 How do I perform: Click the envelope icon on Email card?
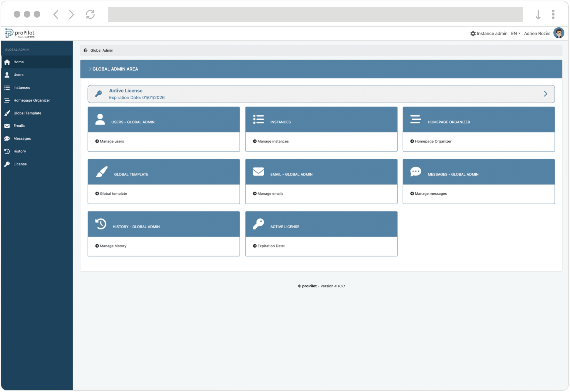click(x=258, y=172)
